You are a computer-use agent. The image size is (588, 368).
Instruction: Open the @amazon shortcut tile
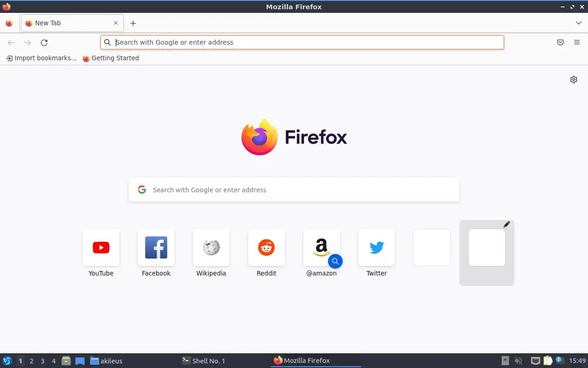pyautogui.click(x=322, y=247)
